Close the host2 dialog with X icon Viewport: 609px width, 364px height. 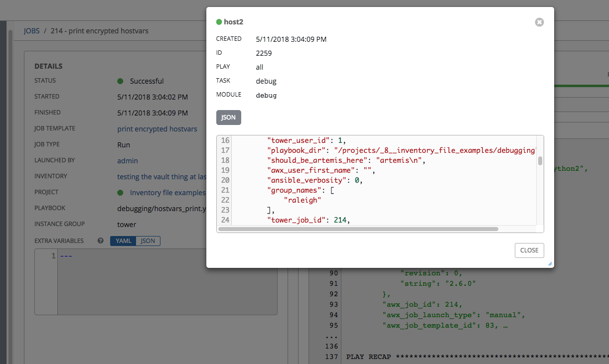tap(539, 22)
